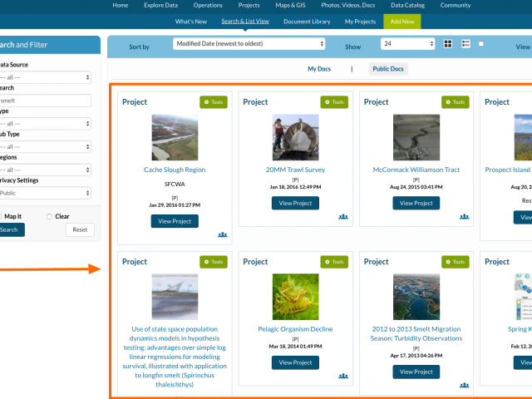Viewport: 532px width, 399px height.
Task: Open Pelagic Organism Decline thumbnail
Action: [x=296, y=297]
